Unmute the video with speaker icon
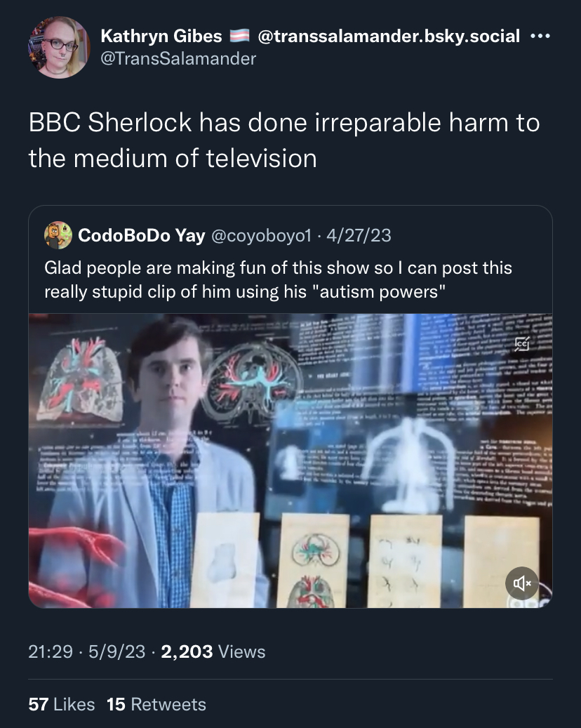The image size is (581, 728). (522, 583)
